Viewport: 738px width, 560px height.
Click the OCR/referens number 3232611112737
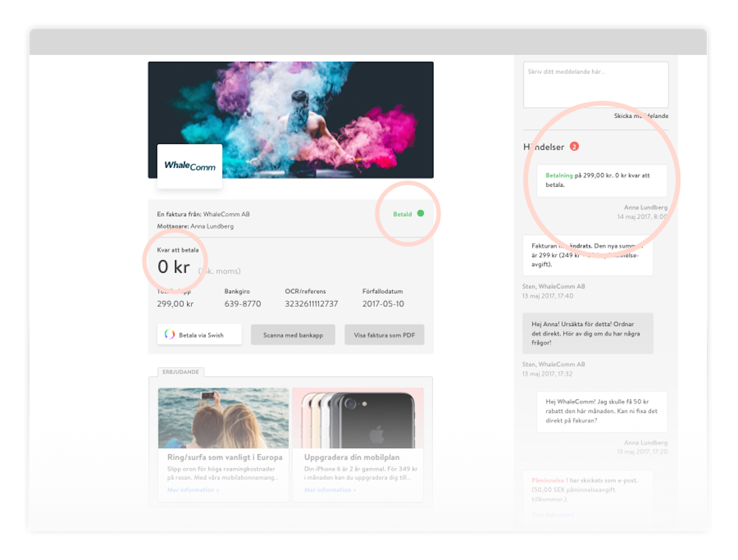311,303
